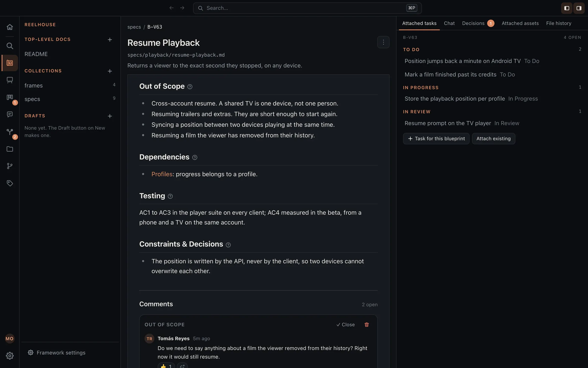Open the tags icon in sidebar

tap(10, 183)
